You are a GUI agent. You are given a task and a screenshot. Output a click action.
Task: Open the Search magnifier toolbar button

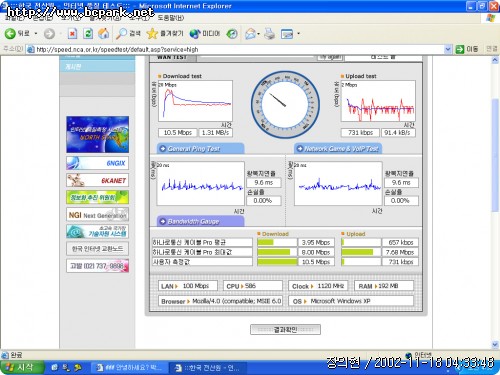pos(128,34)
